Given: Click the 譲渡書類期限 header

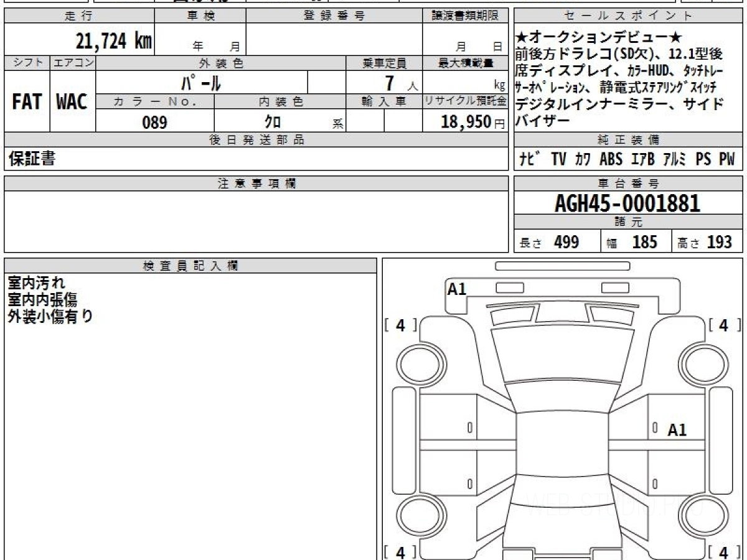Looking at the screenshot, I should pos(466,16).
